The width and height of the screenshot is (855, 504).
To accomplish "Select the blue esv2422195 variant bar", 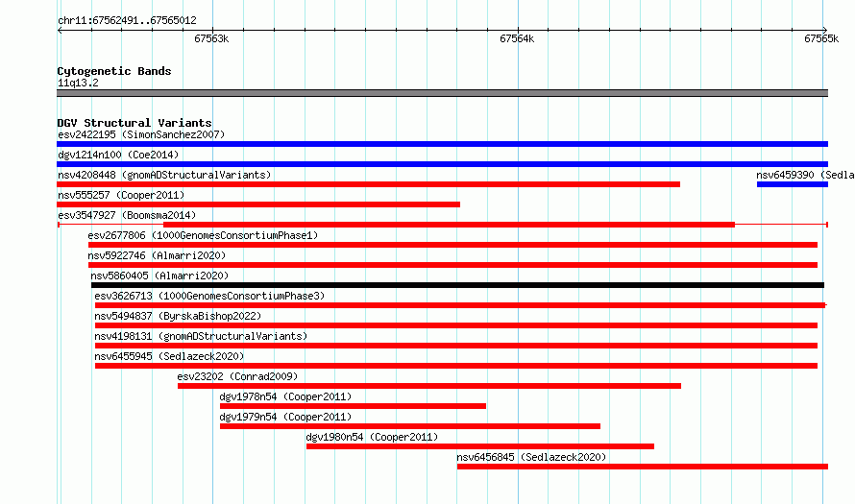I will click(x=442, y=144).
